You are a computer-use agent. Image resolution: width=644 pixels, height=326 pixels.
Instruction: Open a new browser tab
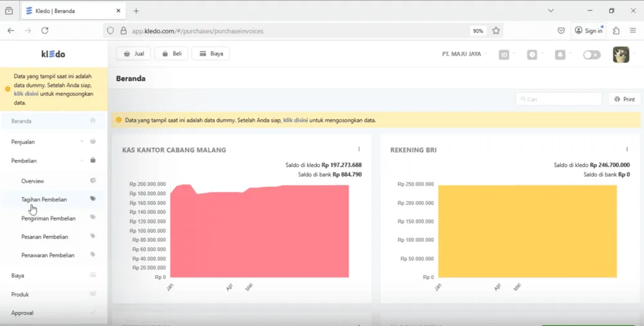[136, 11]
